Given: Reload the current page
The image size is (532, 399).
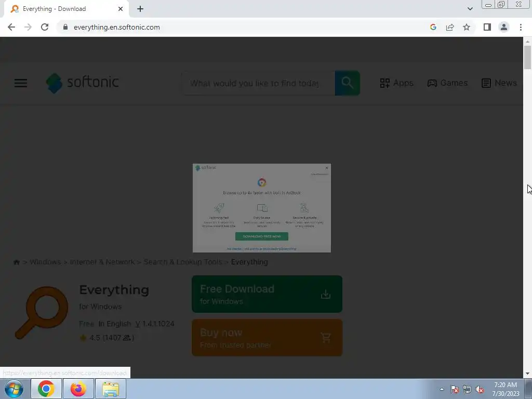Looking at the screenshot, I should [45, 27].
